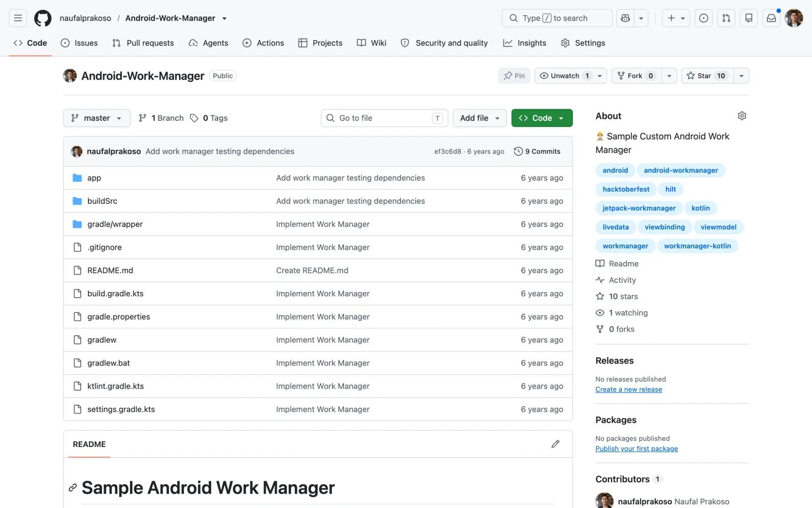Screen dimensions: 812x508
Task: Open the master branch selector
Action: pos(97,118)
